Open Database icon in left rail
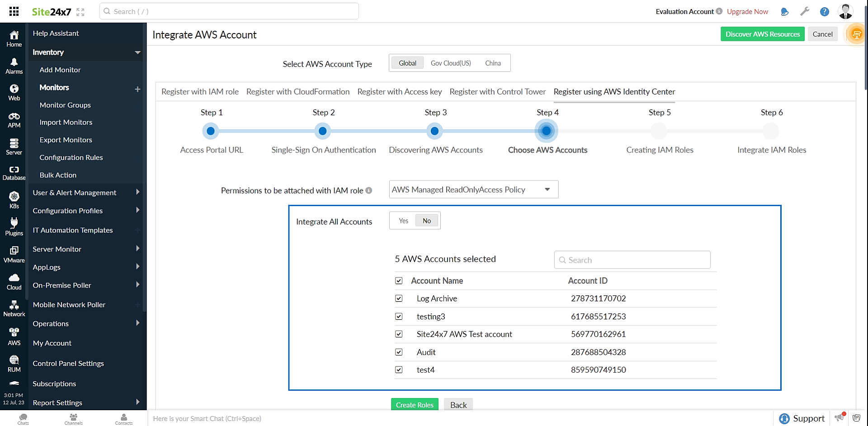Viewport: 868px width, 426px height. tap(14, 173)
